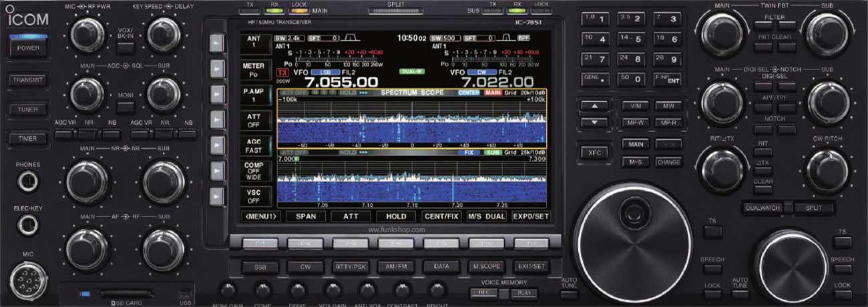Click the arrow key beside the ANT softkey
This screenshot has height=307, width=868.
pyautogui.click(x=216, y=43)
